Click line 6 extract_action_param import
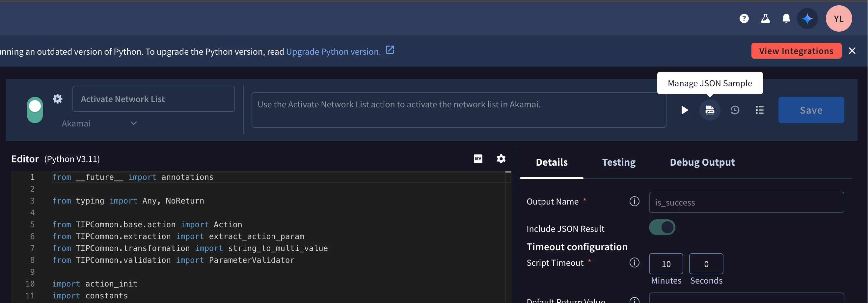This screenshot has height=303, width=868. click(178, 236)
